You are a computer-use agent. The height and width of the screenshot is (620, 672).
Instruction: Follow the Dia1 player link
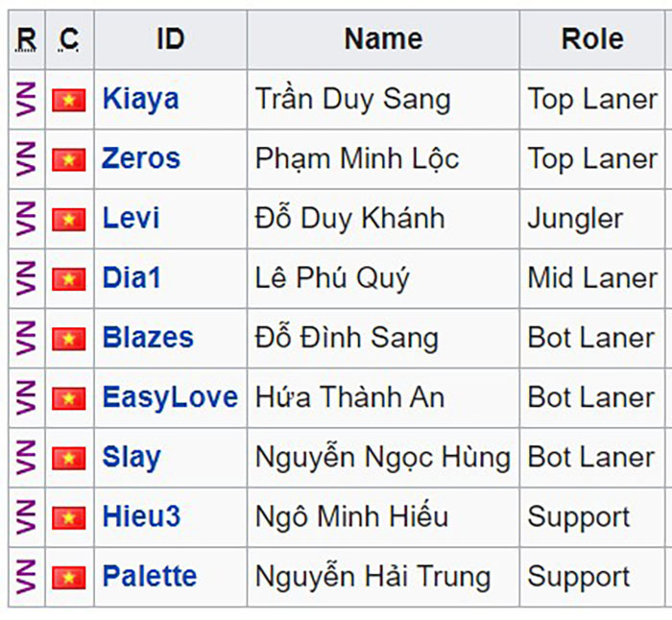pos(132,277)
